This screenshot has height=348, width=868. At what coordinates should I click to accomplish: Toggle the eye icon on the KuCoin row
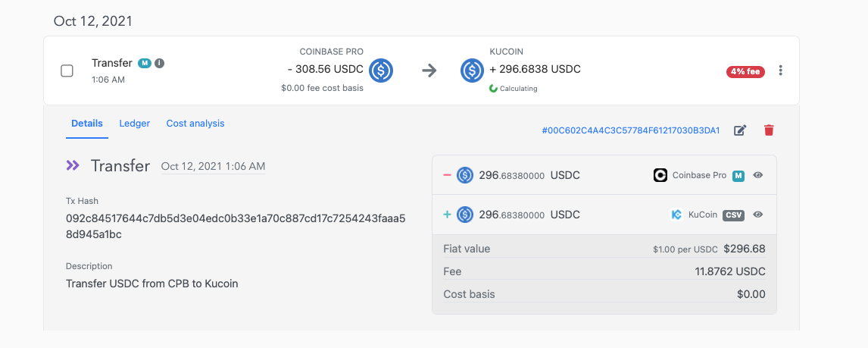pyautogui.click(x=758, y=215)
